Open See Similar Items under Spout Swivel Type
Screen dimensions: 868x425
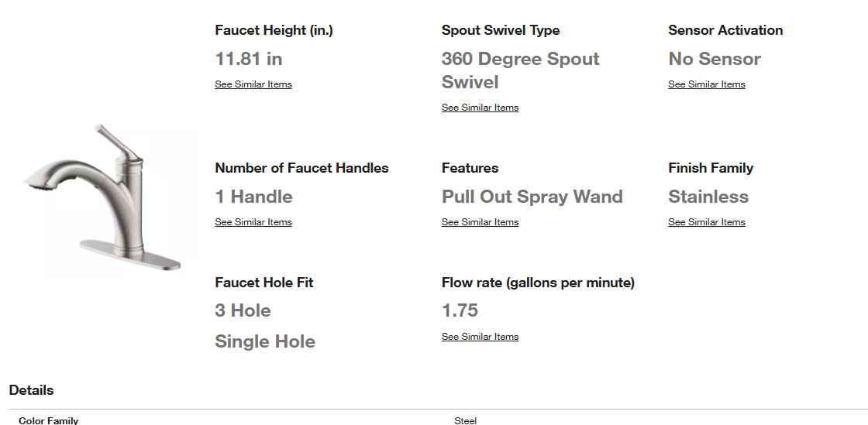tap(480, 107)
